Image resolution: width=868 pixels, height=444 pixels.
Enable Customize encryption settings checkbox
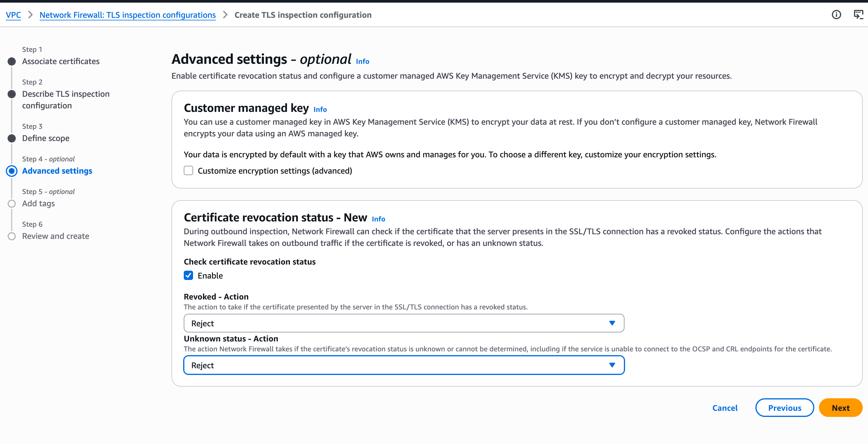(x=188, y=171)
